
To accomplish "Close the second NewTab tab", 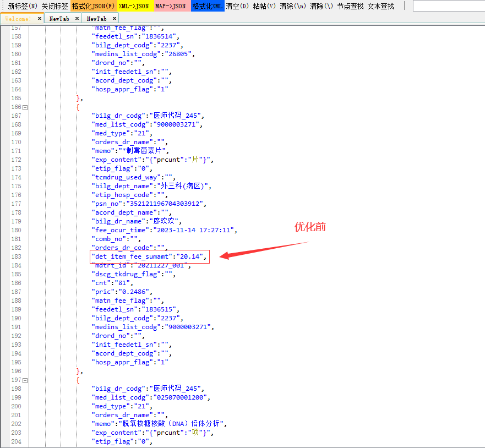I will (115, 19).
